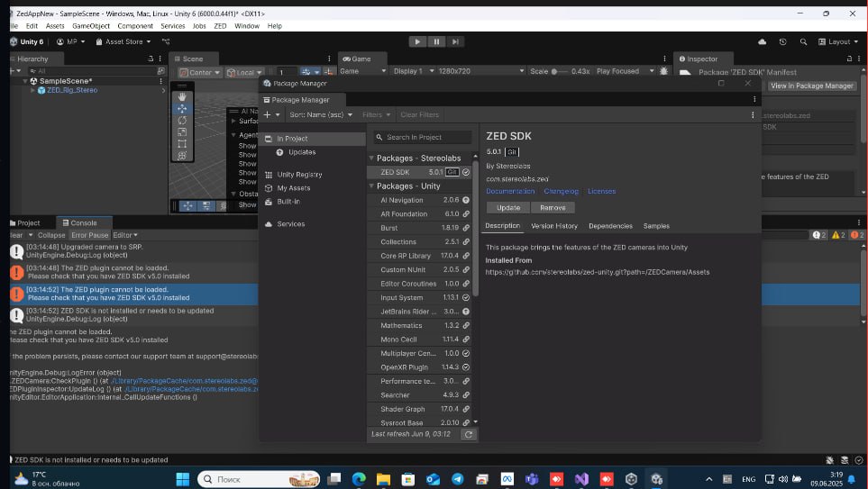Click the Windows taskbar search box
868x489 pixels.
[259, 479]
